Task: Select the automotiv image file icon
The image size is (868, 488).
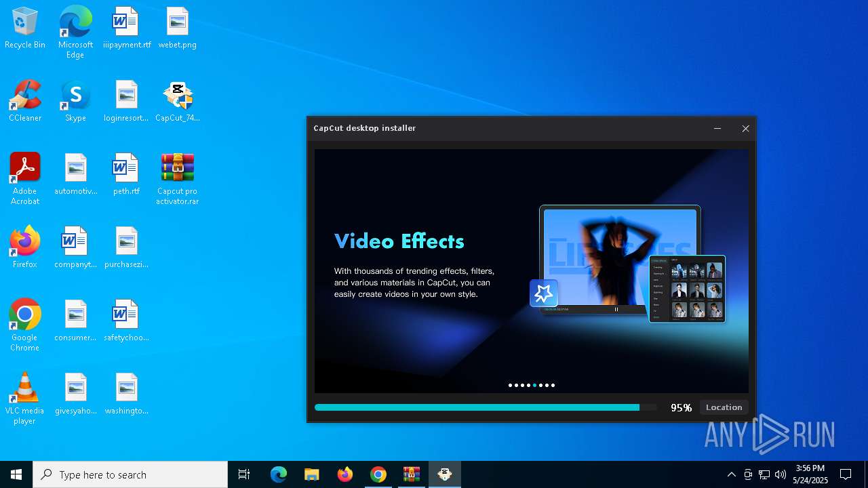Action: pos(75,175)
